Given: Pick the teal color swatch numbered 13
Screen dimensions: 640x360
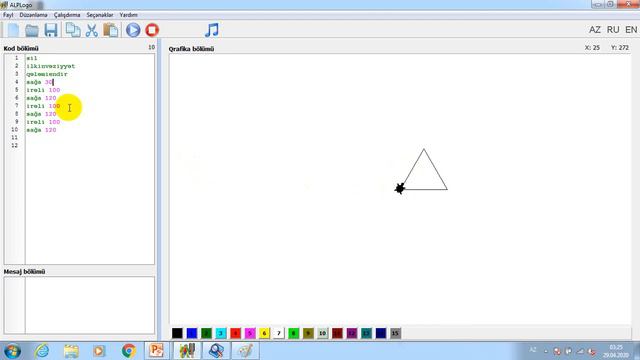Looking at the screenshot, I should (366, 333).
